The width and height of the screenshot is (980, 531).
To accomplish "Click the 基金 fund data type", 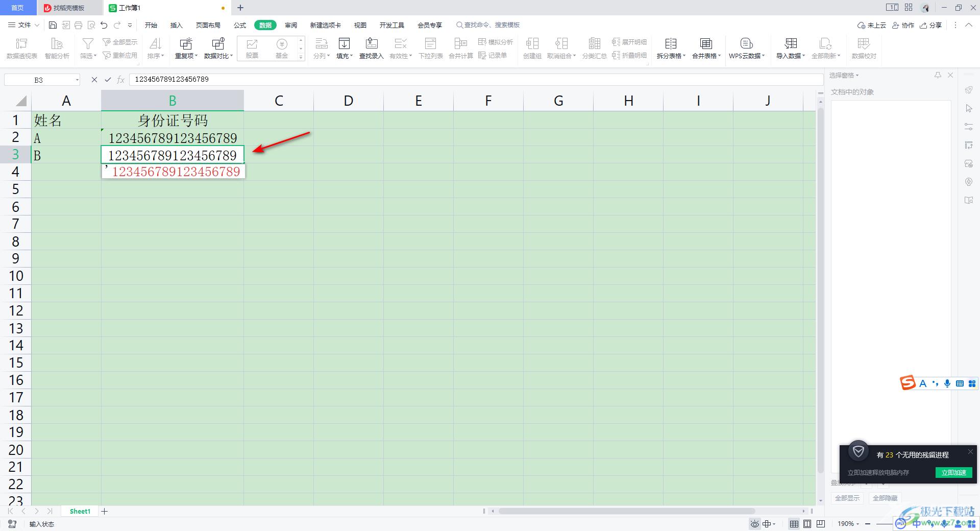I will click(x=282, y=49).
